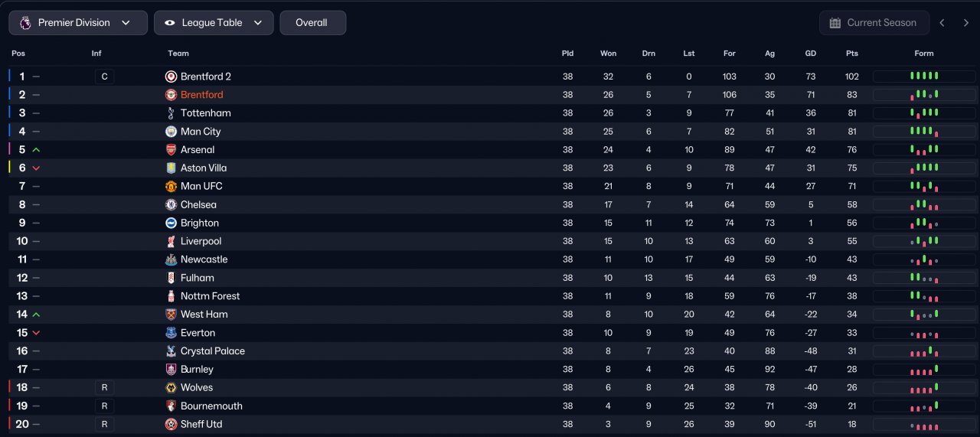Click the Tottenham club crest icon
Viewport: 980px width, 437px height.
click(171, 113)
